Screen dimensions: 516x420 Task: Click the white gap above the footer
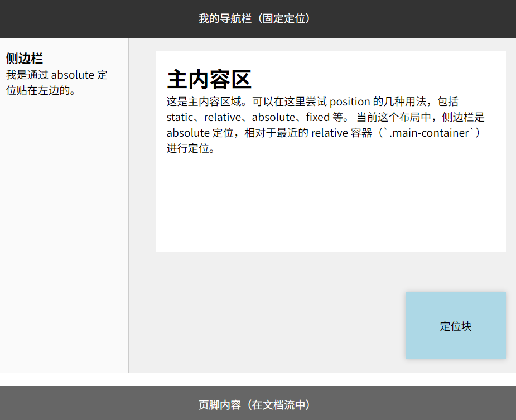[257, 379]
